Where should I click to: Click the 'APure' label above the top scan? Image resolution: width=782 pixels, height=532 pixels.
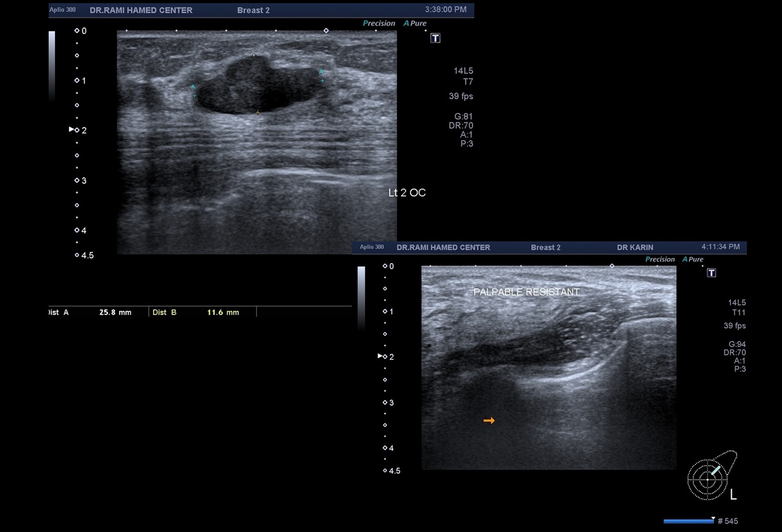(415, 23)
